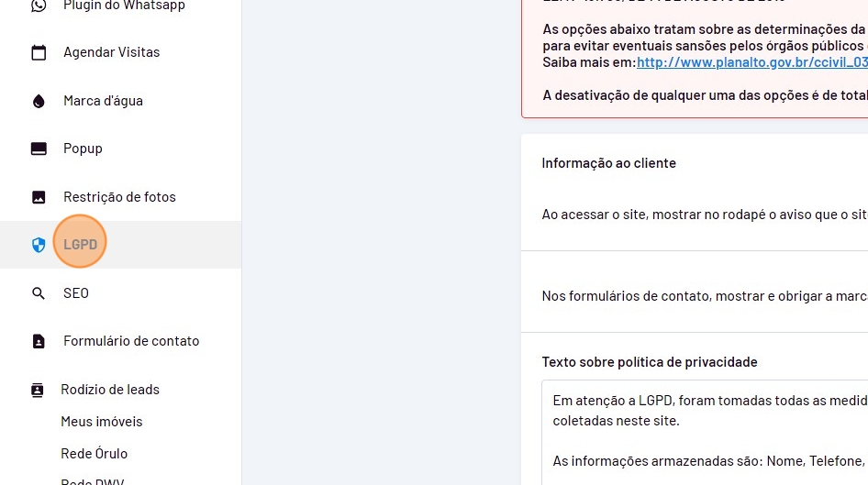Click the water drop icon for Marca d'água

(x=39, y=101)
